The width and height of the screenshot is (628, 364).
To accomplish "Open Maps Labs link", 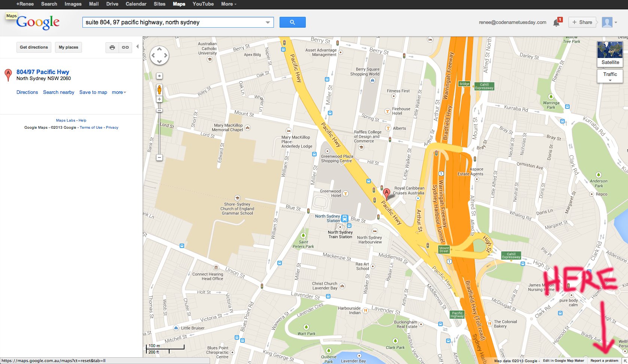I will (65, 120).
